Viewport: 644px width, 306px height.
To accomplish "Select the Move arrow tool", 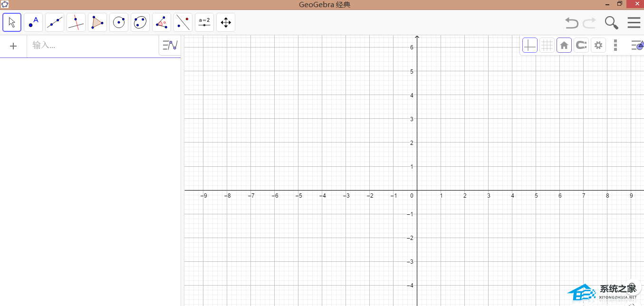I will (x=12, y=22).
